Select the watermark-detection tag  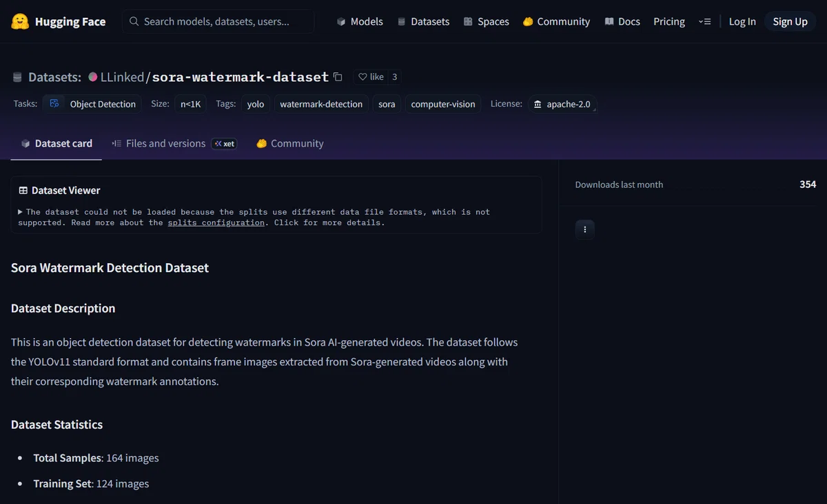click(x=321, y=104)
